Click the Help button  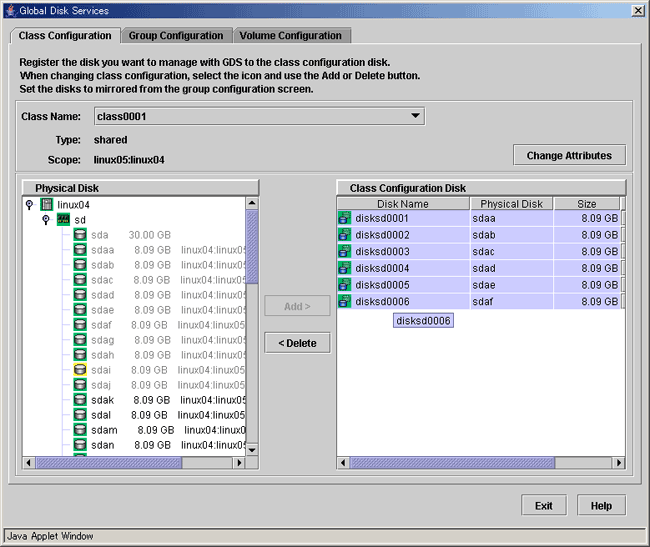coord(601,506)
